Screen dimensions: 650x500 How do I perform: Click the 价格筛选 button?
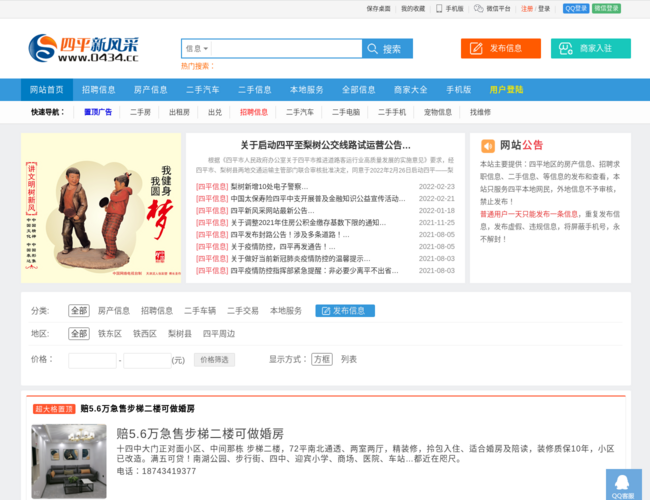coord(214,359)
